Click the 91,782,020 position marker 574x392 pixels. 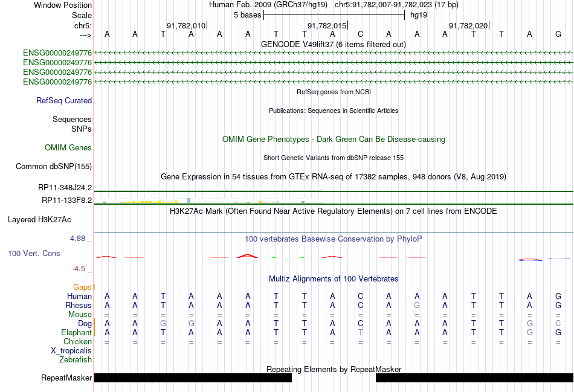[469, 25]
